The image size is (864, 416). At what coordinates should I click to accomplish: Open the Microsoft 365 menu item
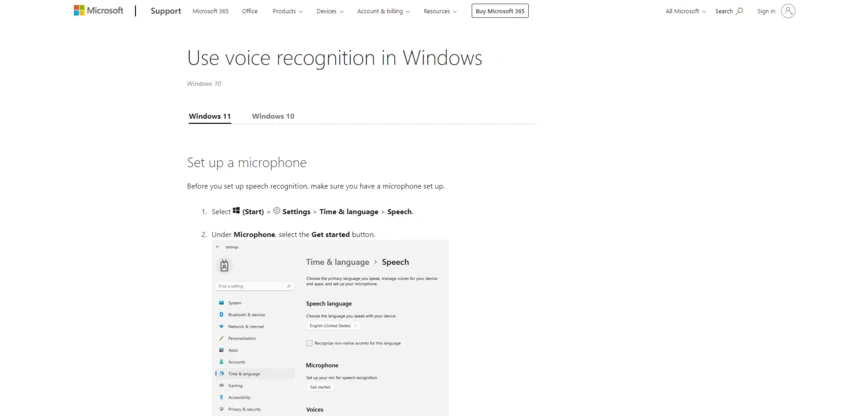pyautogui.click(x=210, y=11)
